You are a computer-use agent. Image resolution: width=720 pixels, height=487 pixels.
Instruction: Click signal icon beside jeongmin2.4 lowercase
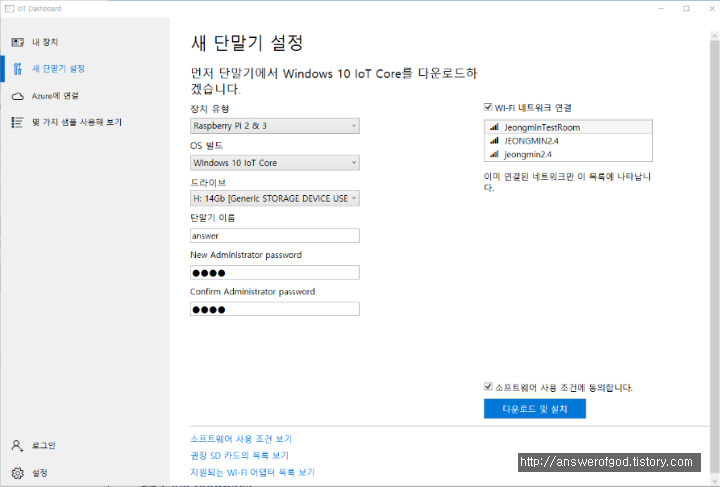point(494,154)
